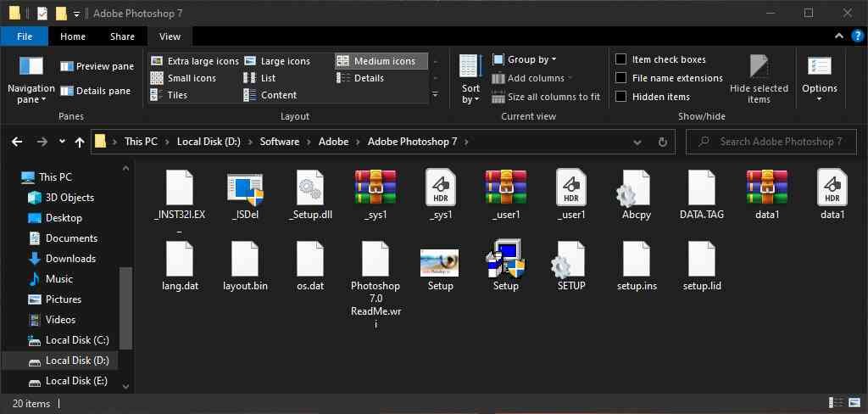Click the Navigation pane button
Screen dimensions: 868x414
point(31,79)
